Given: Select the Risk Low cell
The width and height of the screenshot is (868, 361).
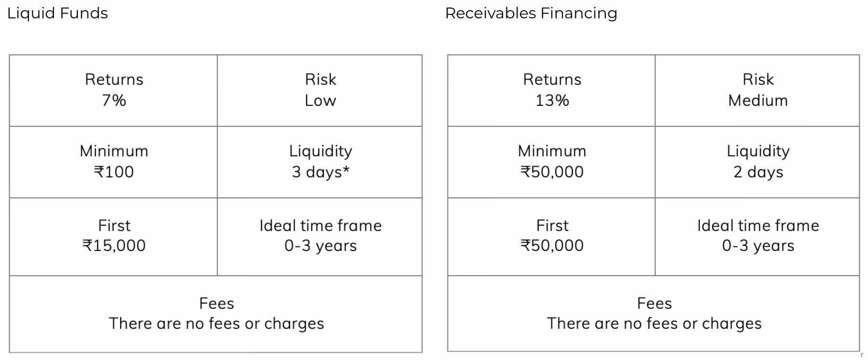Looking at the screenshot, I should coord(320,91).
